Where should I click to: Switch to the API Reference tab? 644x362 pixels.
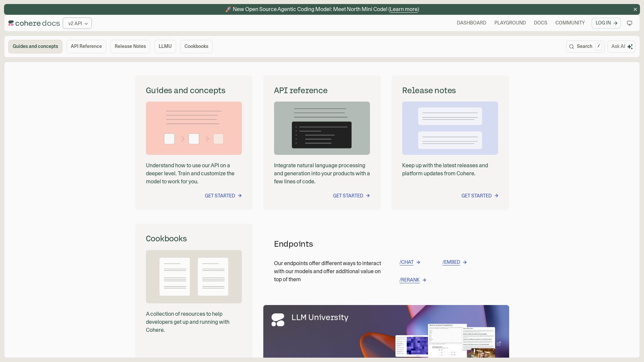tap(86, 47)
